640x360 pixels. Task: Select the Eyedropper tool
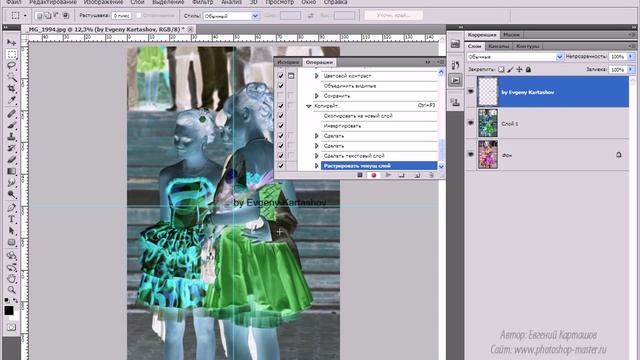[11, 100]
